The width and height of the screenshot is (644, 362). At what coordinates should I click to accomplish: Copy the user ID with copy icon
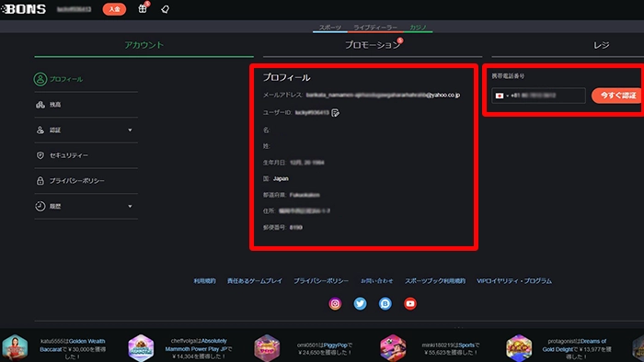(335, 113)
